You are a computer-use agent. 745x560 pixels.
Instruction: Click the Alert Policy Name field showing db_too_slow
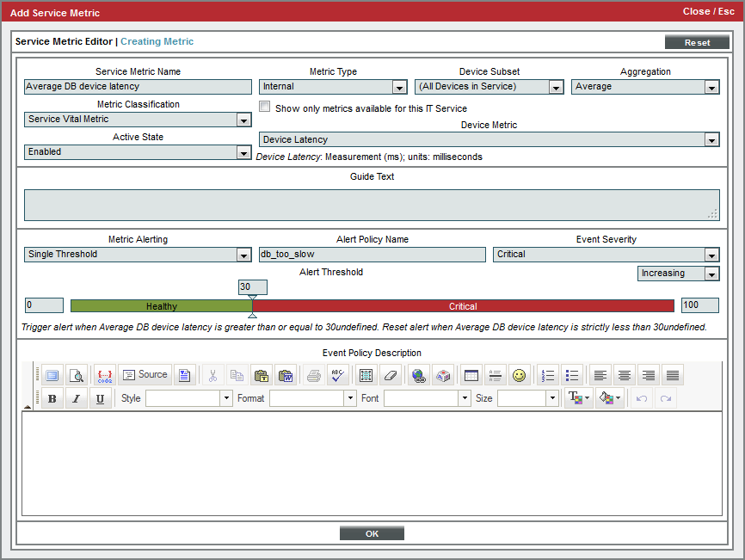click(372, 255)
